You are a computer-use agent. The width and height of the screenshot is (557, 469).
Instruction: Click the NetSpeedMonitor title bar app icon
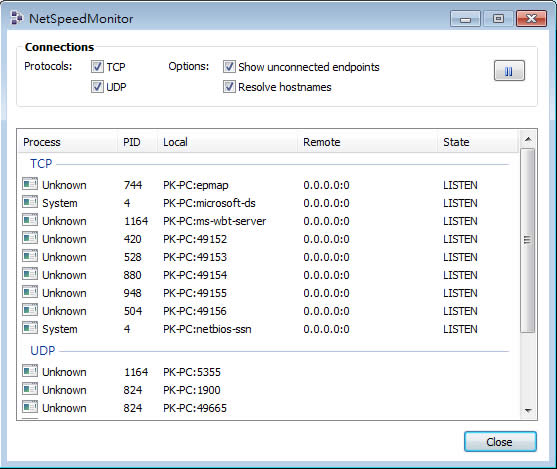point(17,18)
